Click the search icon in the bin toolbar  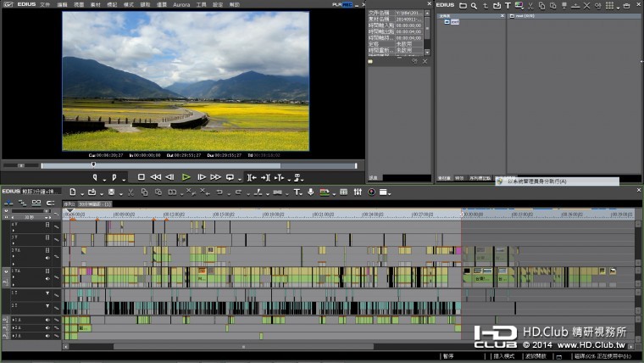[475, 5]
